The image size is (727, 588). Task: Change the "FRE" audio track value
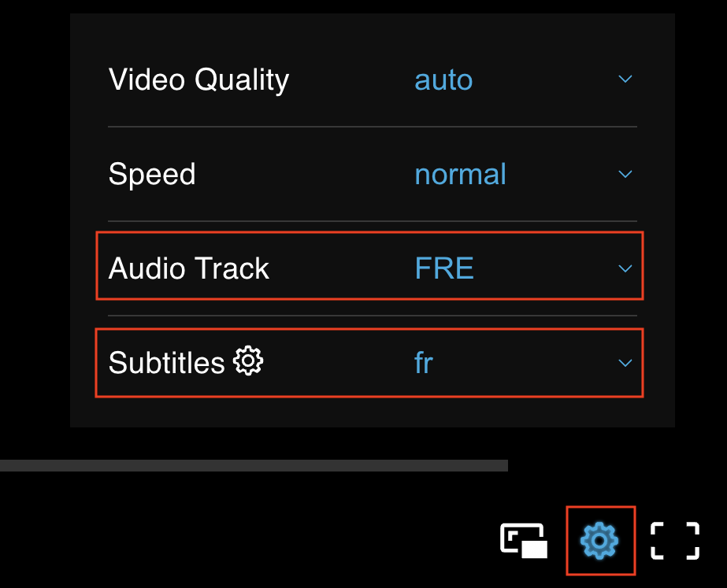pyautogui.click(x=444, y=268)
